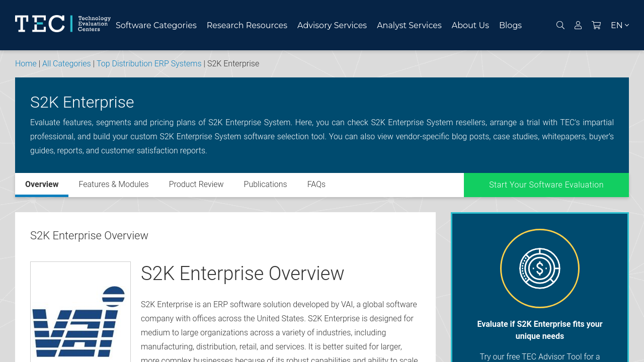Click the TEC logo in header
The width and height of the screenshot is (644, 362).
[x=62, y=24]
